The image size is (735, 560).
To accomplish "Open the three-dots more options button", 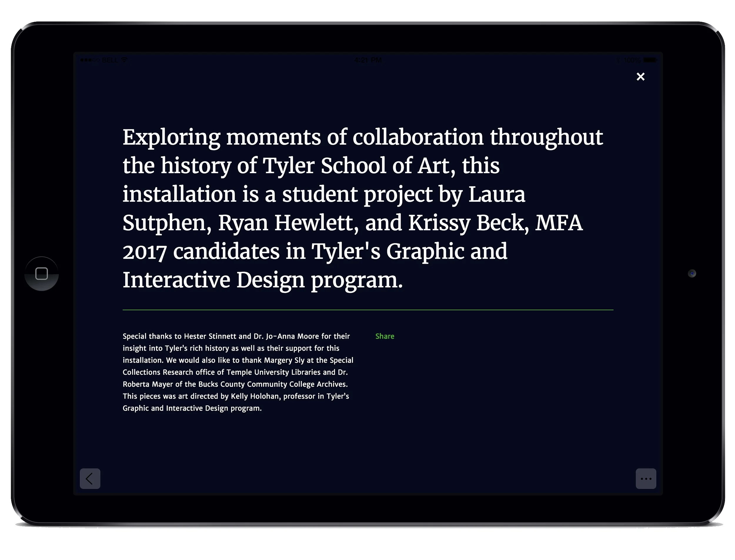I will click(645, 479).
